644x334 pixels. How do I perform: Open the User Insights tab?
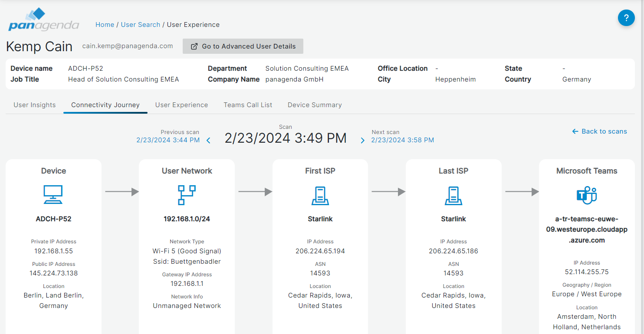click(35, 105)
